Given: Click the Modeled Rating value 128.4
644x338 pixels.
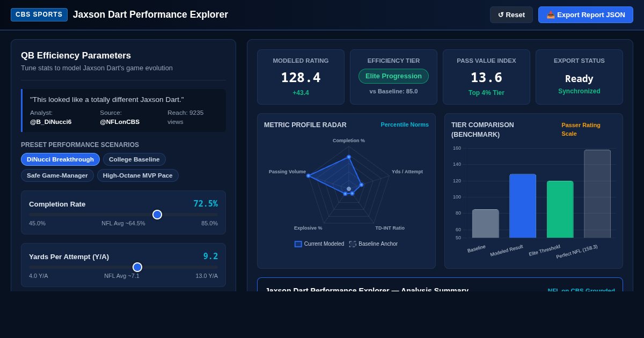Looking at the screenshot, I should click(x=301, y=78).
